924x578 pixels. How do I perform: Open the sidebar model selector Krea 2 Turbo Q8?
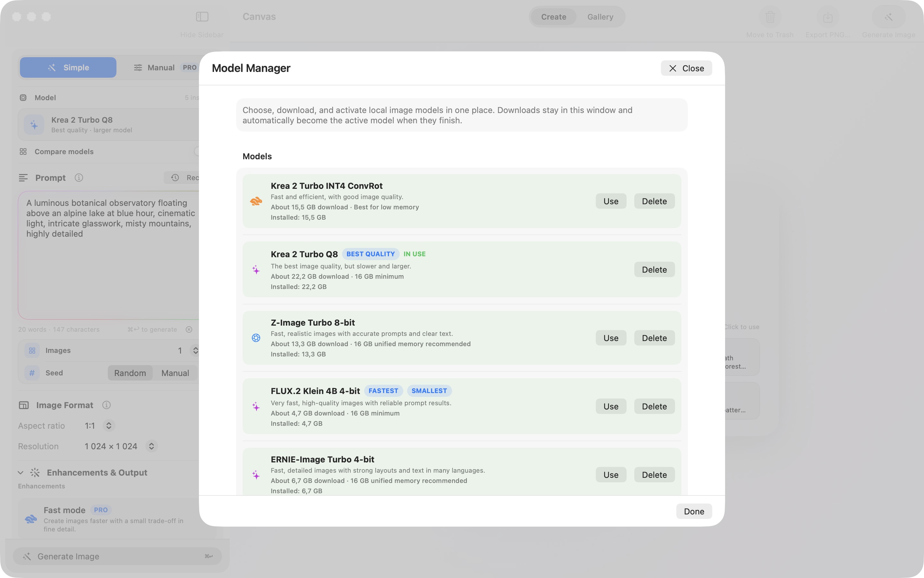(108, 125)
